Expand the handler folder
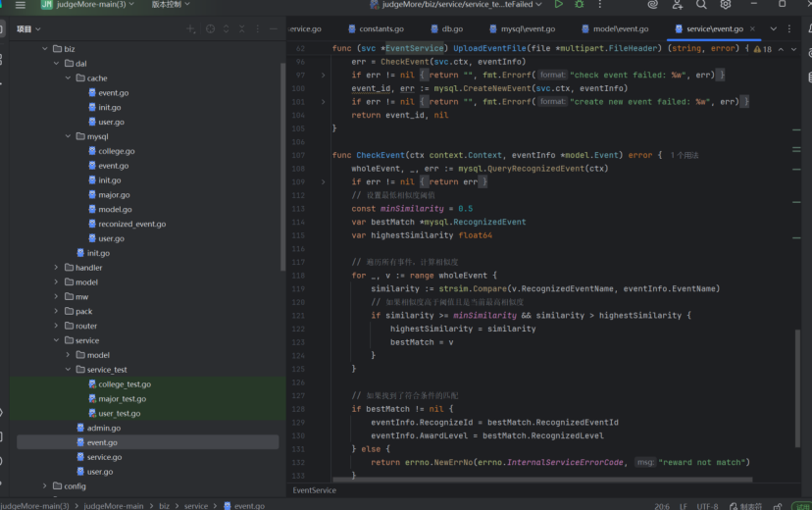This screenshot has height=510, width=812. 57,267
